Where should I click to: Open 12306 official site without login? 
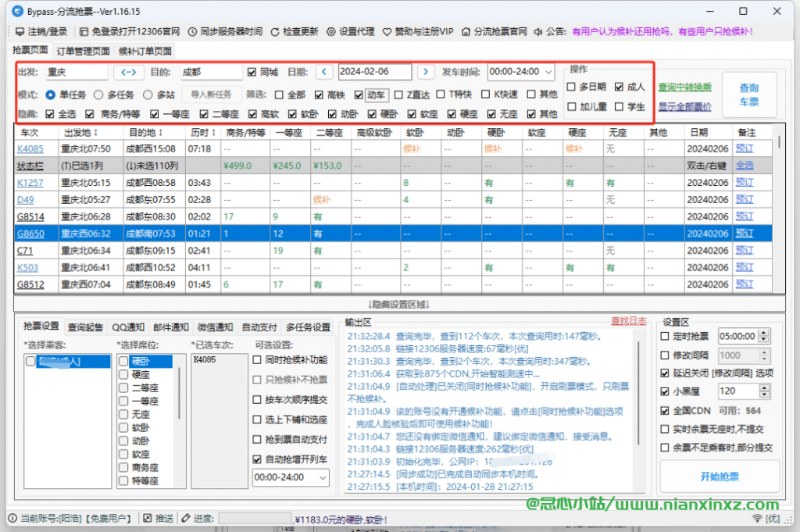130,31
